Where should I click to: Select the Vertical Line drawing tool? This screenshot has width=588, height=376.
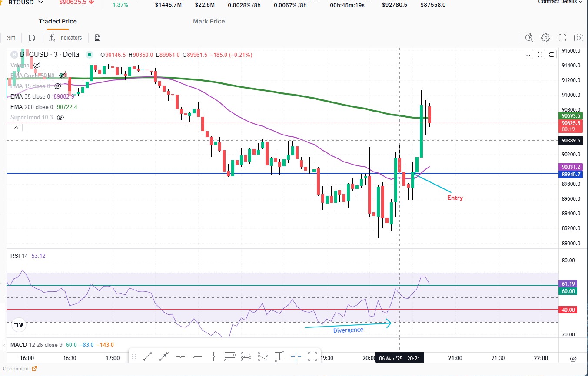click(x=213, y=356)
